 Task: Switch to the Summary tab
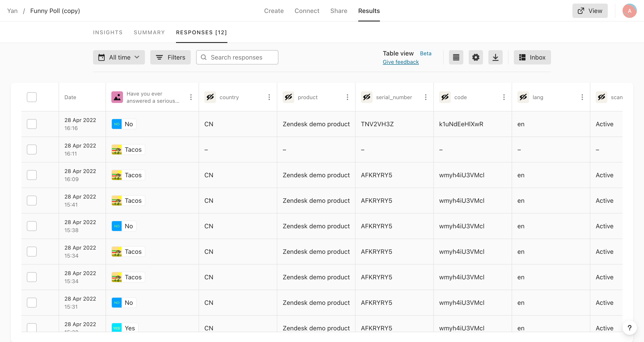coord(149,32)
